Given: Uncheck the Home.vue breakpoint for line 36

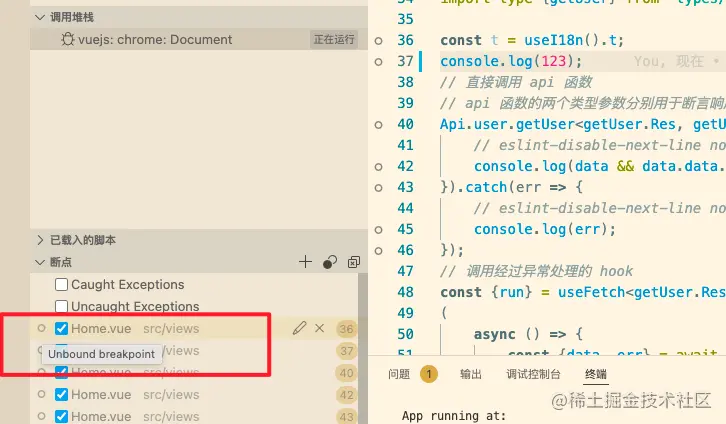Looking at the screenshot, I should pos(62,329).
